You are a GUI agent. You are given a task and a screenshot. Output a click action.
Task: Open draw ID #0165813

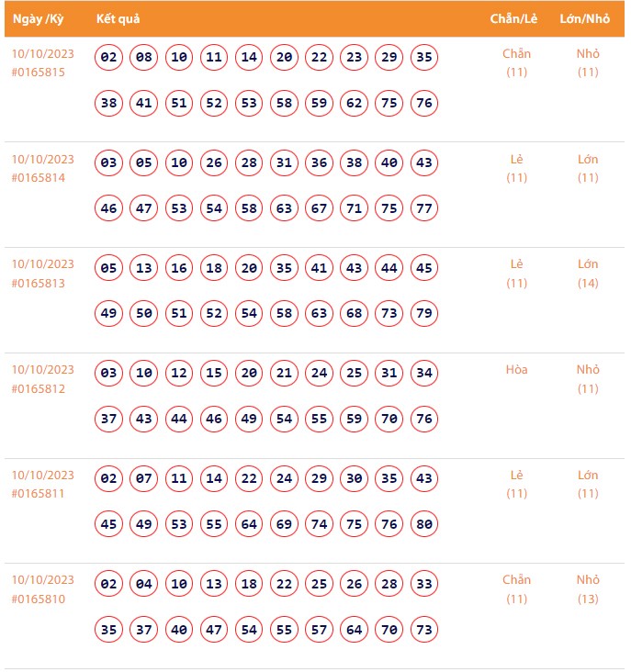click(x=38, y=284)
